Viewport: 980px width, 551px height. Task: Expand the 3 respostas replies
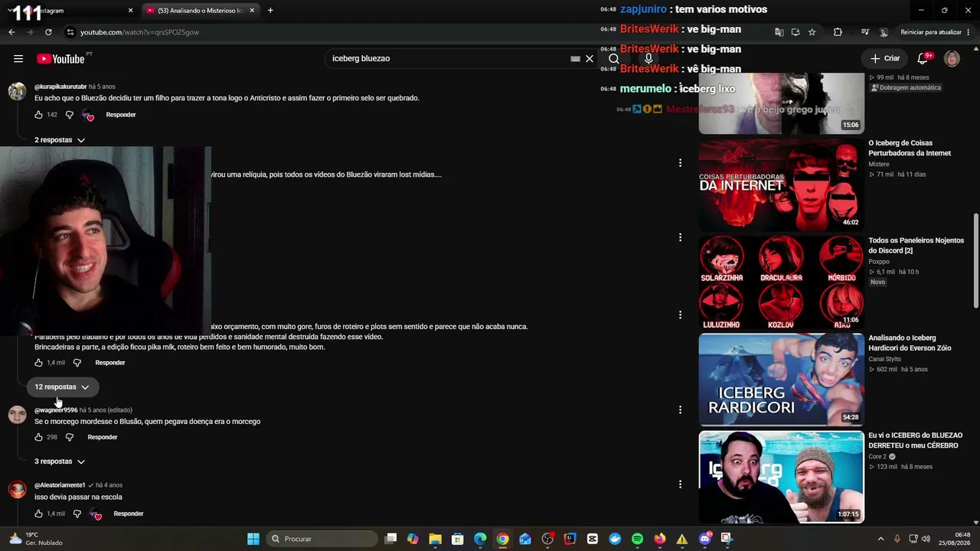(x=60, y=461)
